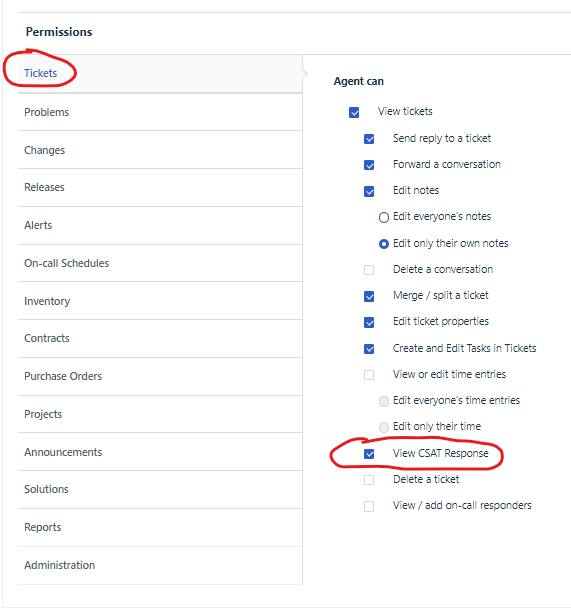Uncheck the View CSAT Response checkbox
This screenshot has height=608, width=571.
point(369,454)
